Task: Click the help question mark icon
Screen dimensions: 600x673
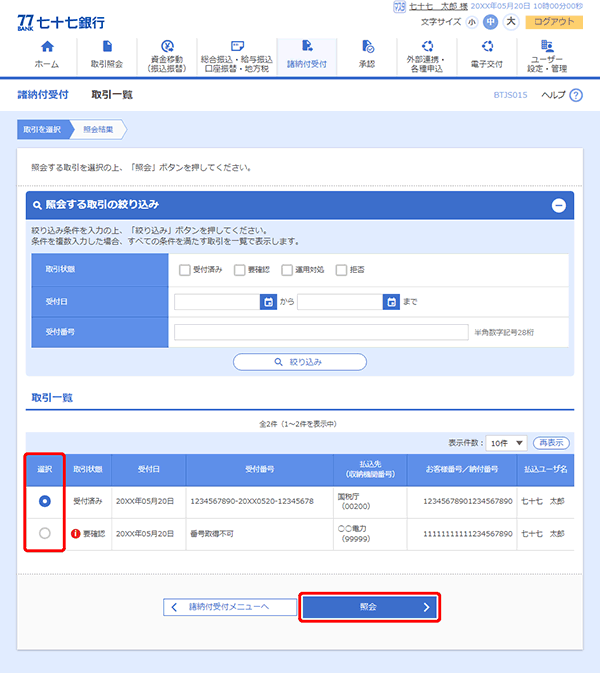Action: pyautogui.click(x=576, y=95)
